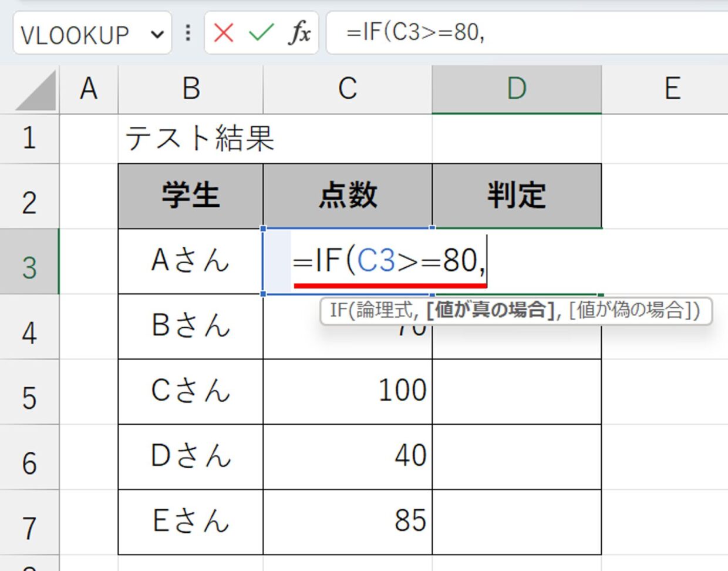Image resolution: width=728 pixels, height=571 pixels.
Task: Cancel the formula entry with the red X
Action: point(224,33)
